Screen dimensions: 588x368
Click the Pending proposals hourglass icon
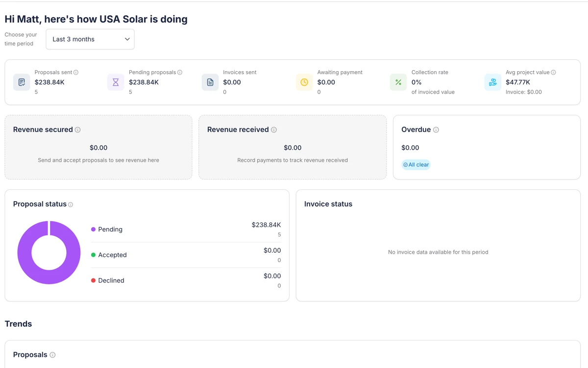click(116, 82)
